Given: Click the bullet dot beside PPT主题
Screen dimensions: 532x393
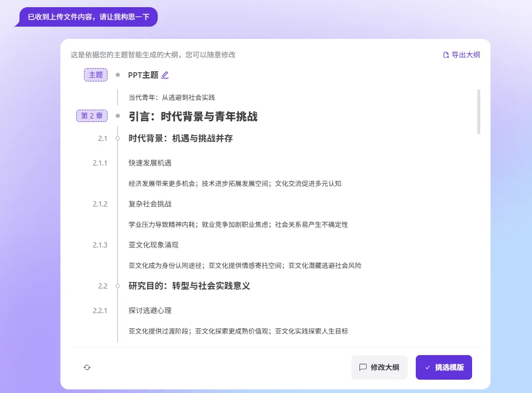Looking at the screenshot, I should tap(118, 75).
